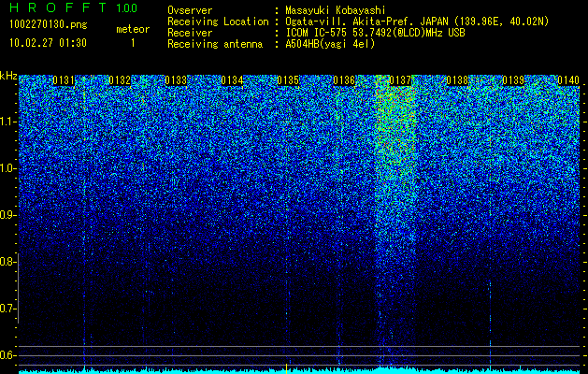Click the 0135 time marker
588x374 pixels.
point(288,80)
